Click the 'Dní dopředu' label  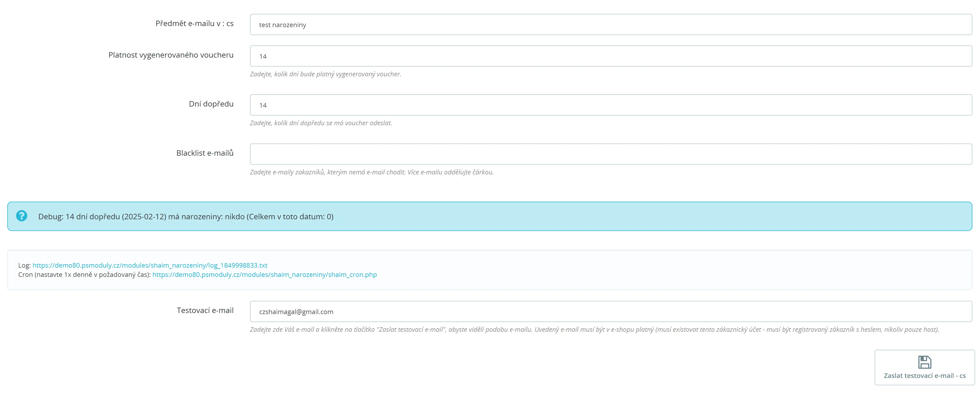coord(211,104)
